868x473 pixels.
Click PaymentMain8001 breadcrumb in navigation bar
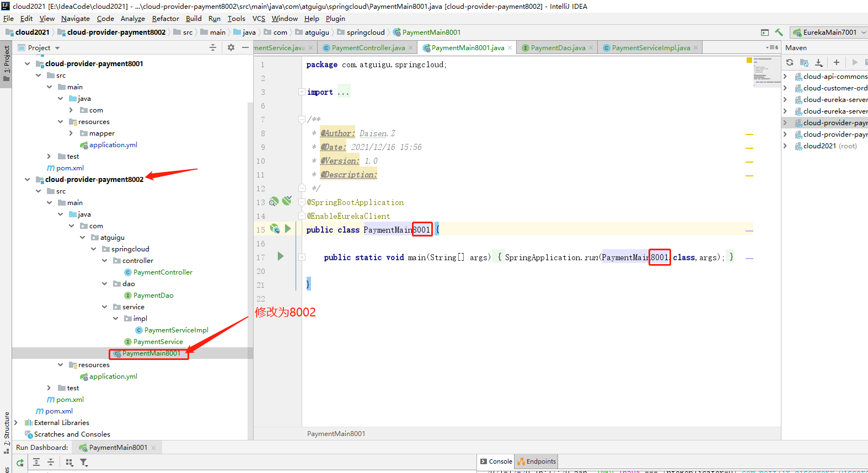pyautogui.click(x=427, y=33)
